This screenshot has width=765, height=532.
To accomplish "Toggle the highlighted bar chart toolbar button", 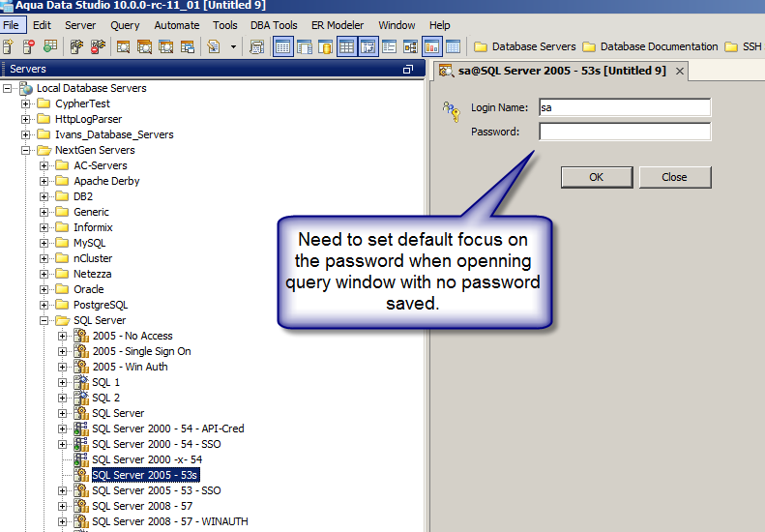I will [431, 46].
